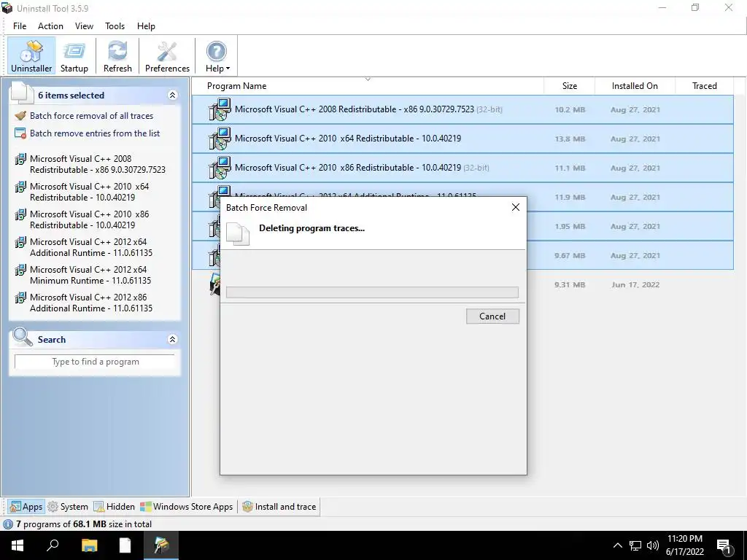Screen dimensions: 747x560
Task: Open the taskbar clock and date
Action: pyautogui.click(x=685, y=545)
